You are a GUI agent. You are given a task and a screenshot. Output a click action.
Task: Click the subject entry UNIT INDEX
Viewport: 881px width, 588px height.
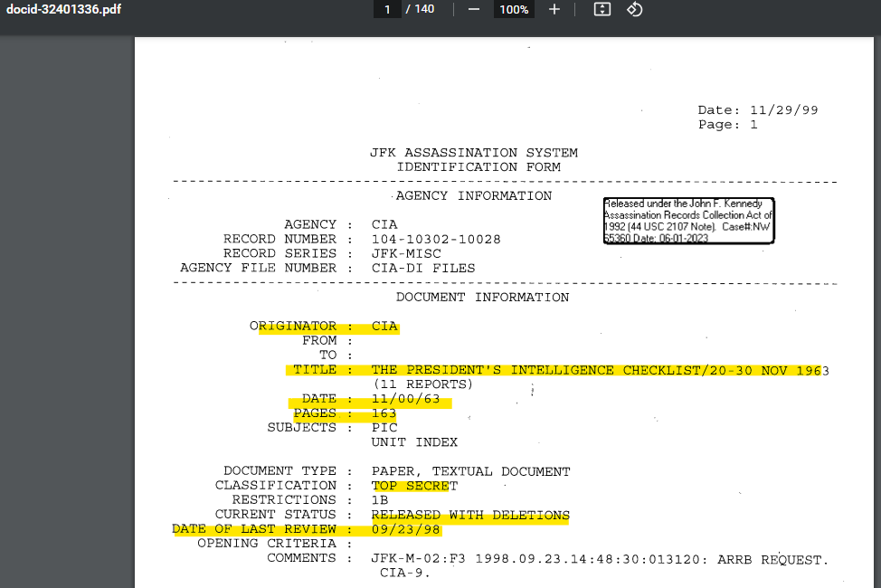pyautogui.click(x=414, y=442)
